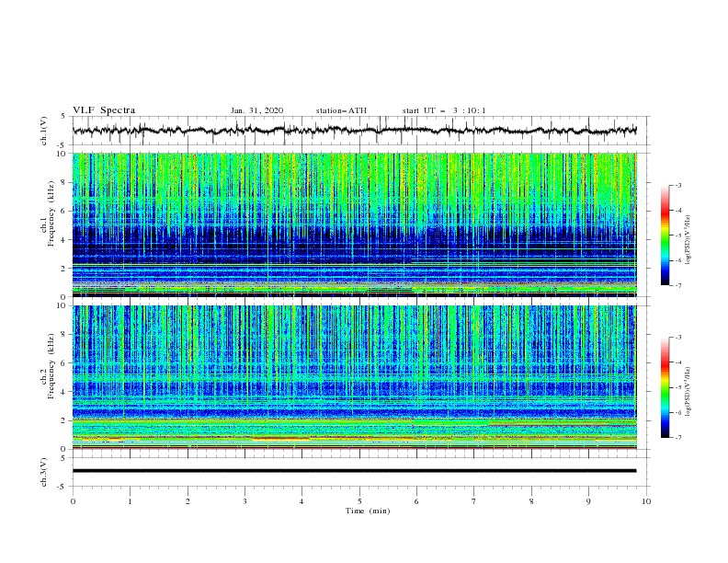Click the "-5" tick on ch.1 colorbar

point(677,236)
